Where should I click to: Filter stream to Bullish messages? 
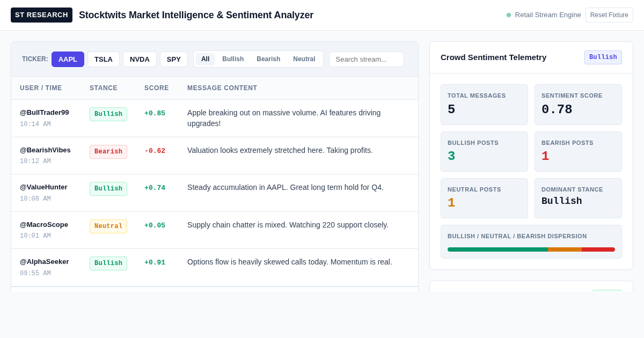point(233,59)
